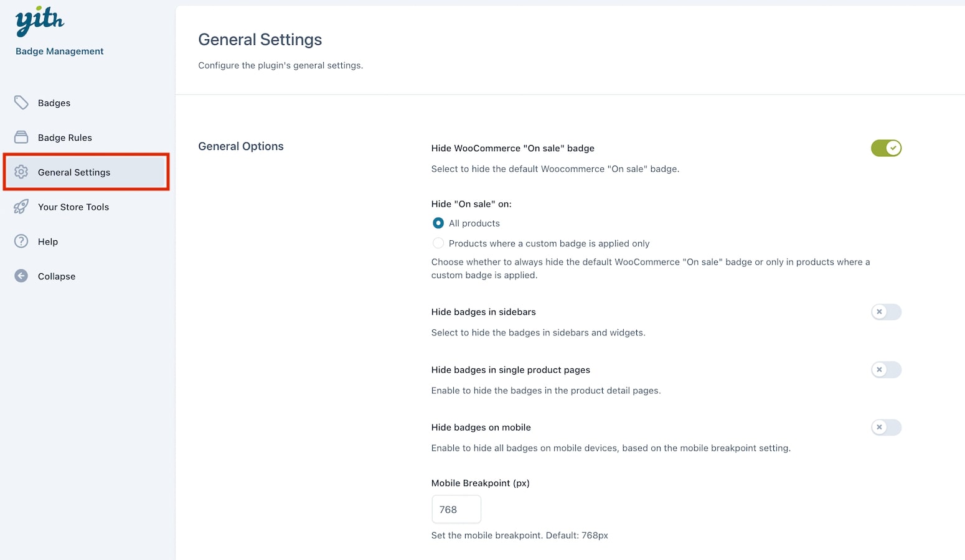Click the Badges tag icon
The width and height of the screenshot is (965, 560).
click(21, 103)
